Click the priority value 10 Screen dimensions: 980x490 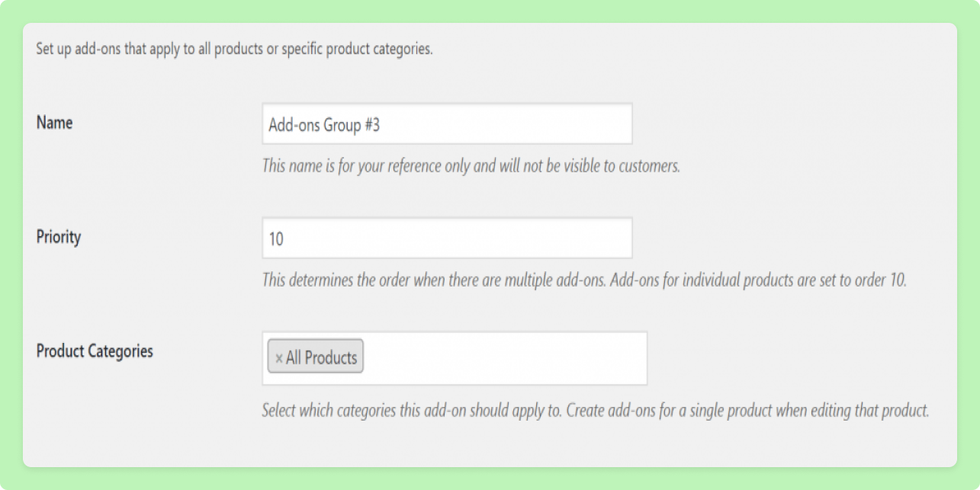coord(274,237)
